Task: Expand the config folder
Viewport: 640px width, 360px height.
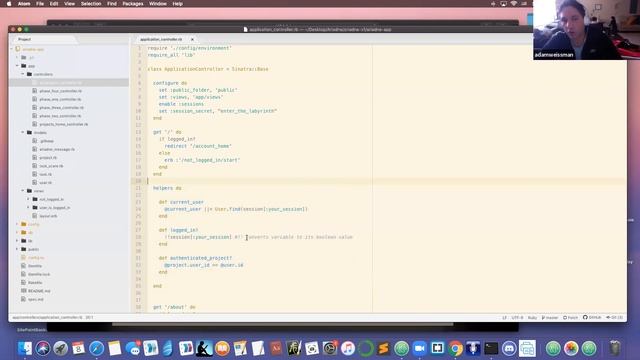Action: [17, 224]
